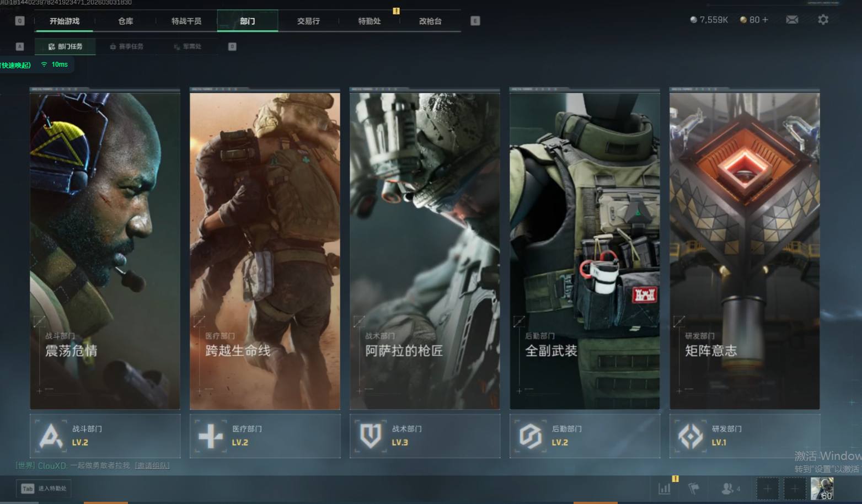862x504 pixels.
Task: Click the Q key hint icon
Action: coord(20,21)
